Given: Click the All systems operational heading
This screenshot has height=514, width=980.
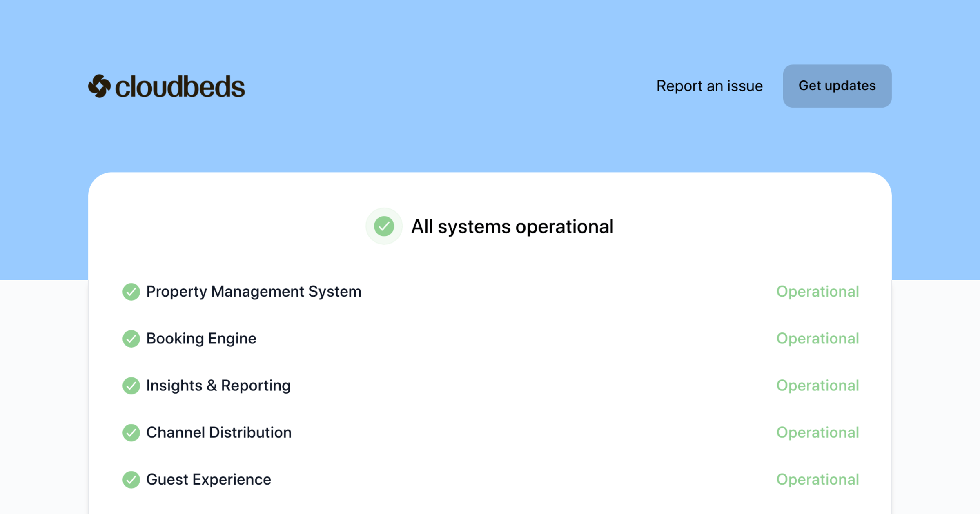Looking at the screenshot, I should pos(512,226).
